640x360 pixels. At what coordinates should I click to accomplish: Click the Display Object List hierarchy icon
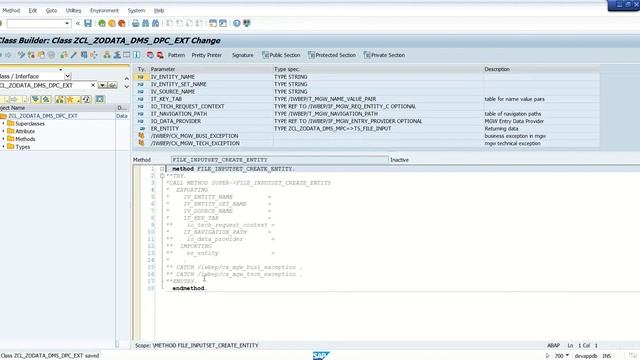[107, 55]
